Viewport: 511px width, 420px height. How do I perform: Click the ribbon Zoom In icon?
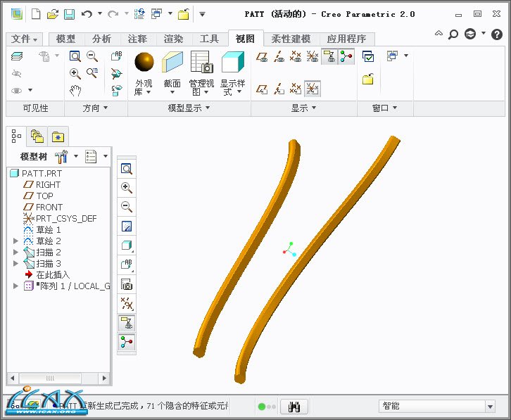pyautogui.click(x=75, y=73)
